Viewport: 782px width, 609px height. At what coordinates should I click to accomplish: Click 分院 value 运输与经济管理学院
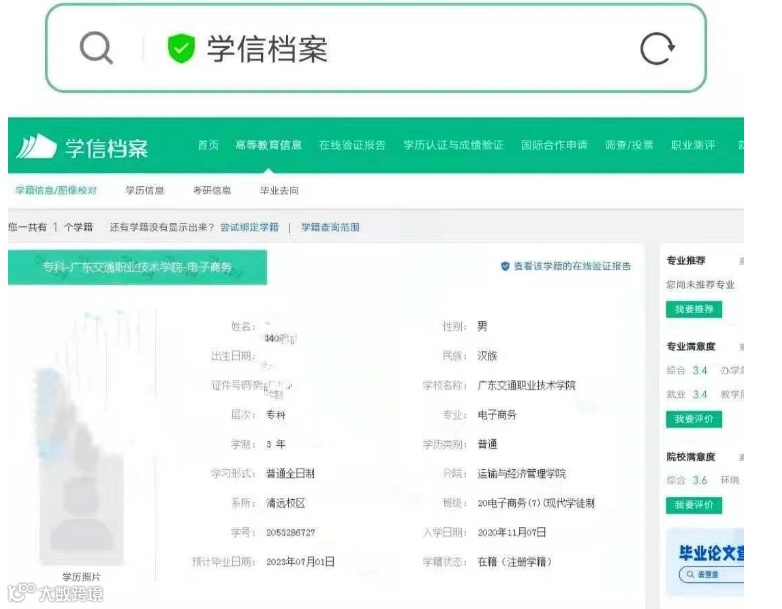pos(522,473)
